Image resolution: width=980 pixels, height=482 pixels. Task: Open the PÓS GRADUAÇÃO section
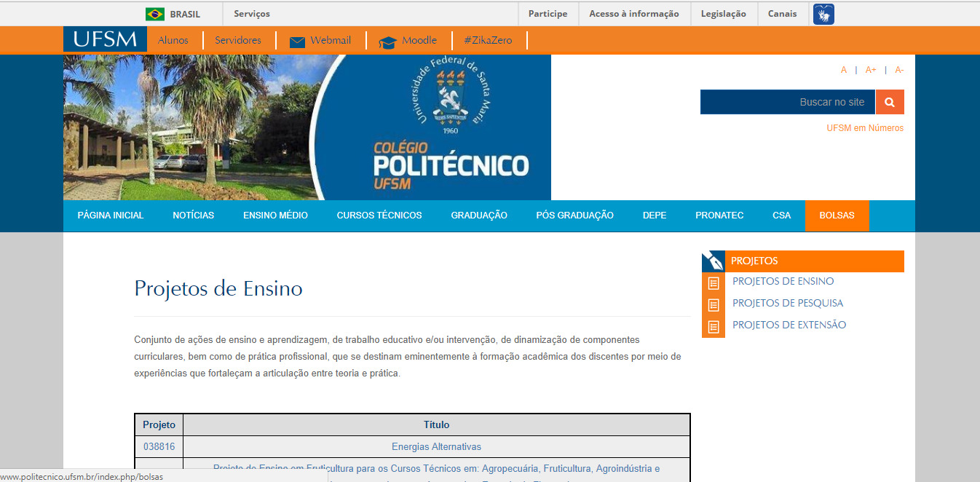[x=575, y=215]
